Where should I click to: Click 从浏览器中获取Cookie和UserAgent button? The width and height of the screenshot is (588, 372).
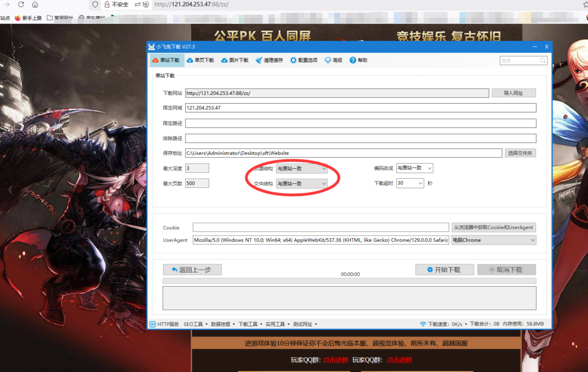click(x=494, y=228)
